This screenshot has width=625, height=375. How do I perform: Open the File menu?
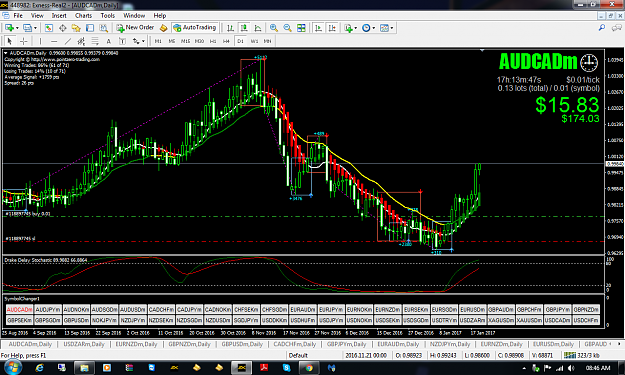click(x=18, y=16)
